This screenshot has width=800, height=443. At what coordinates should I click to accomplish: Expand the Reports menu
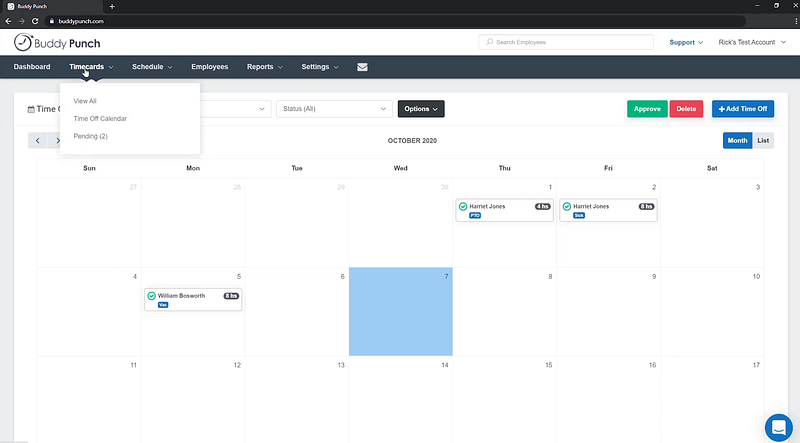[x=265, y=67]
